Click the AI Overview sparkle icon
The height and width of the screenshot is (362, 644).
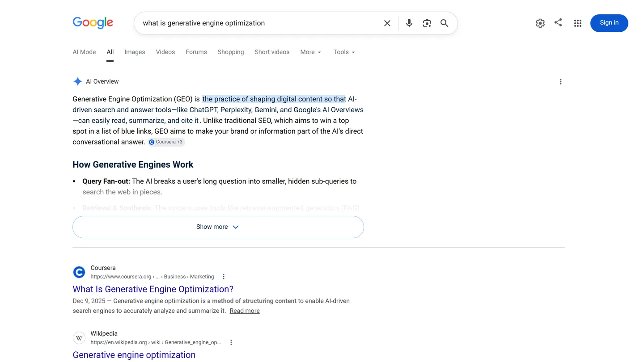[x=77, y=81]
